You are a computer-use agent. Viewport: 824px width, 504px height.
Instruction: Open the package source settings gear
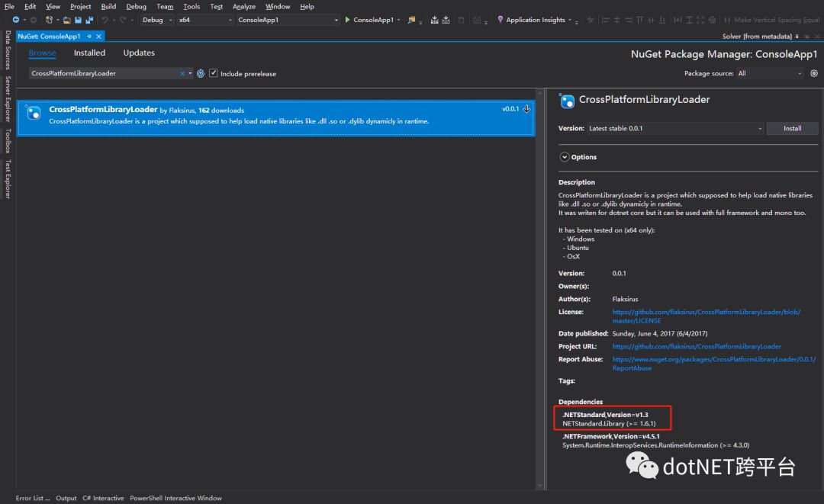813,73
